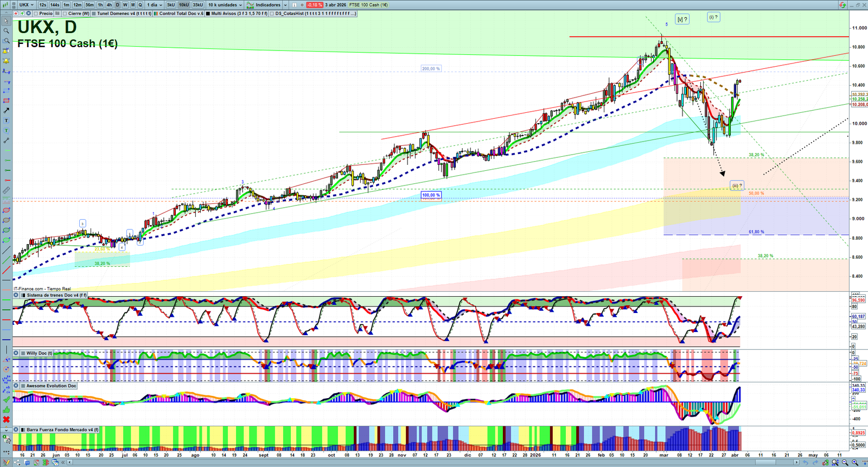Switch to the 4h timeframe
Viewport: 868px width, 467px height.
point(109,5)
